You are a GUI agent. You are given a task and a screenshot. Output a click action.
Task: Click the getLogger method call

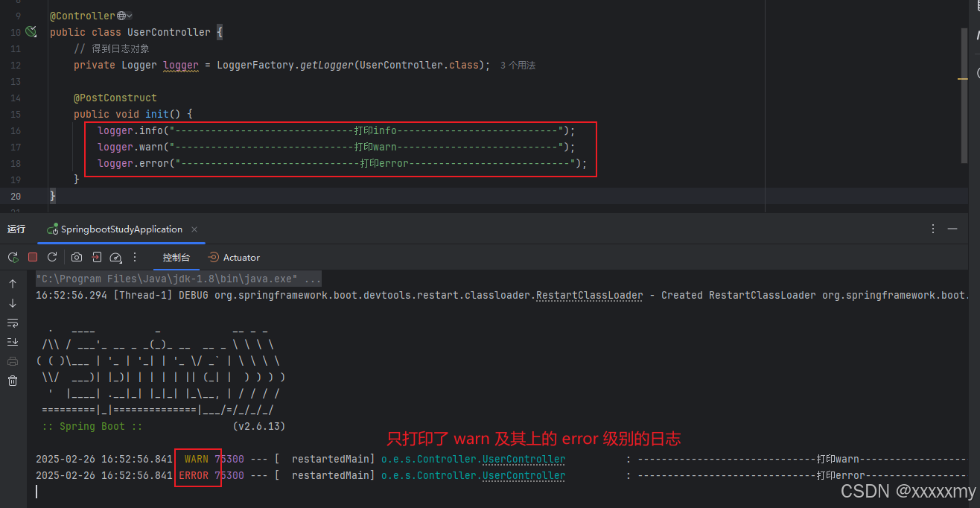(325, 65)
